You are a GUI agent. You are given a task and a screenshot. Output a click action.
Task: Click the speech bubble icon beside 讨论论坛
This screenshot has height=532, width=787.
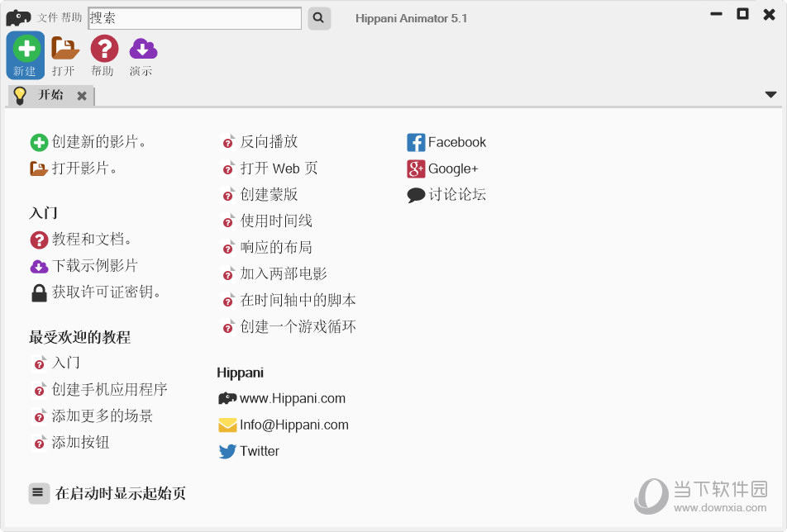[x=416, y=195]
